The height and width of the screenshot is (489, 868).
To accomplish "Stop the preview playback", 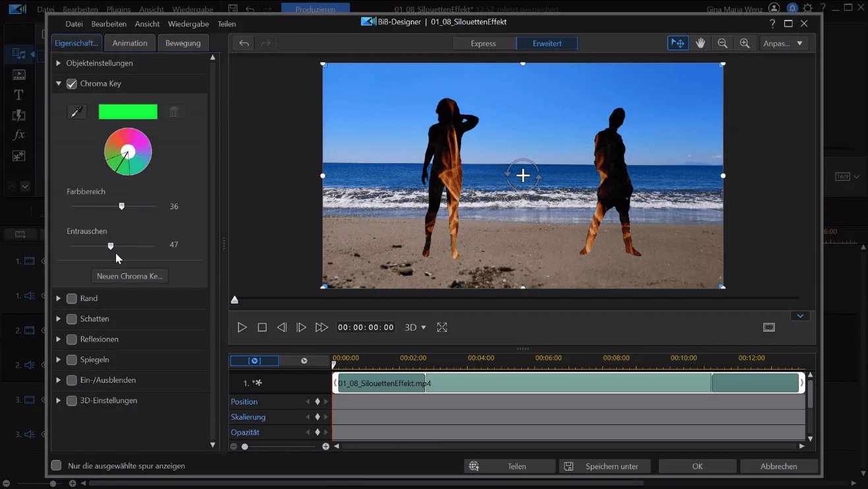I will 262,327.
